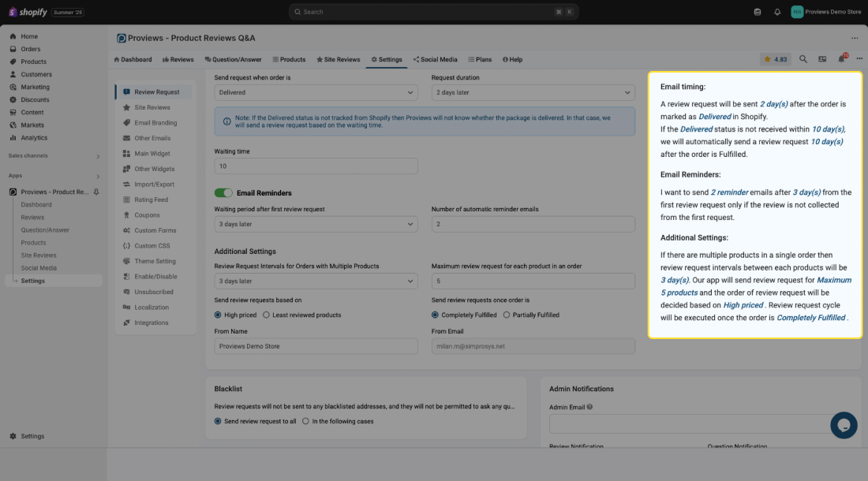
Task: Open Content in the Shopify sidebar
Action: point(32,112)
